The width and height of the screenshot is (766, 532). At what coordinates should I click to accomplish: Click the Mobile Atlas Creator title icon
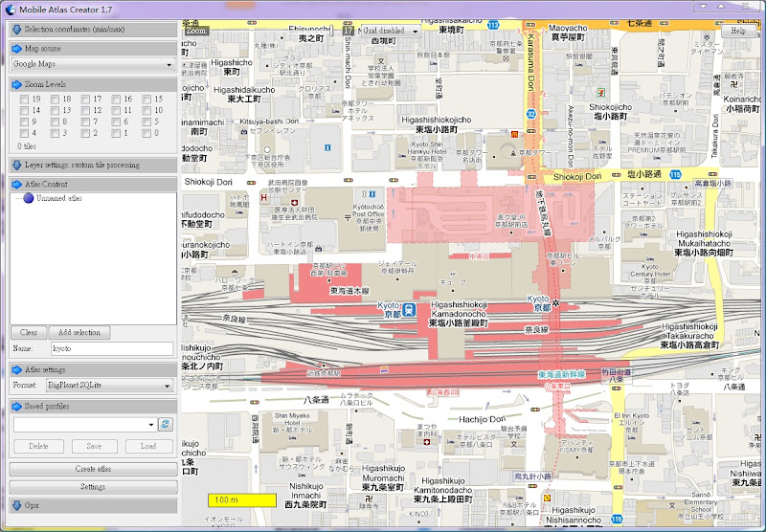[10, 10]
